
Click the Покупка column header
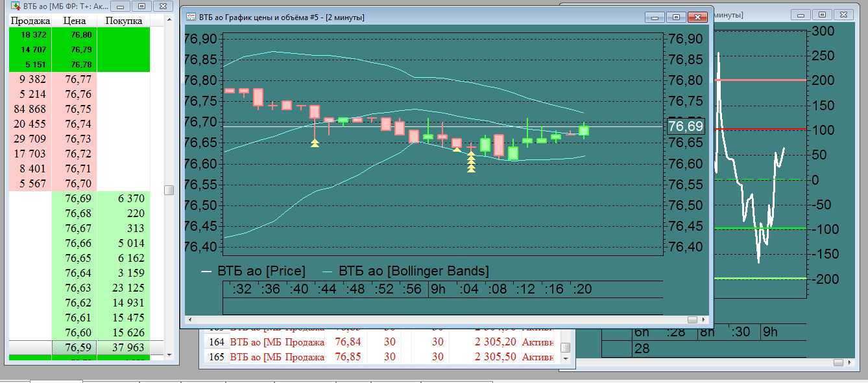(x=124, y=21)
